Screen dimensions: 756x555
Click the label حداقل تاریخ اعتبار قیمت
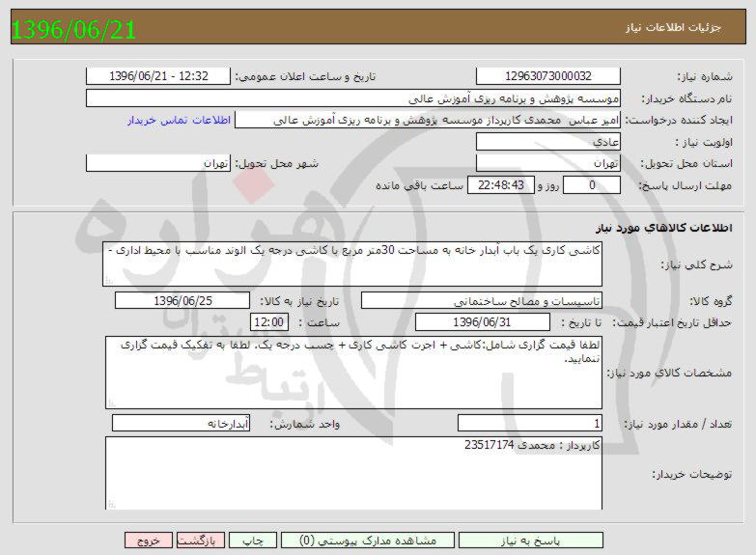[672, 322]
